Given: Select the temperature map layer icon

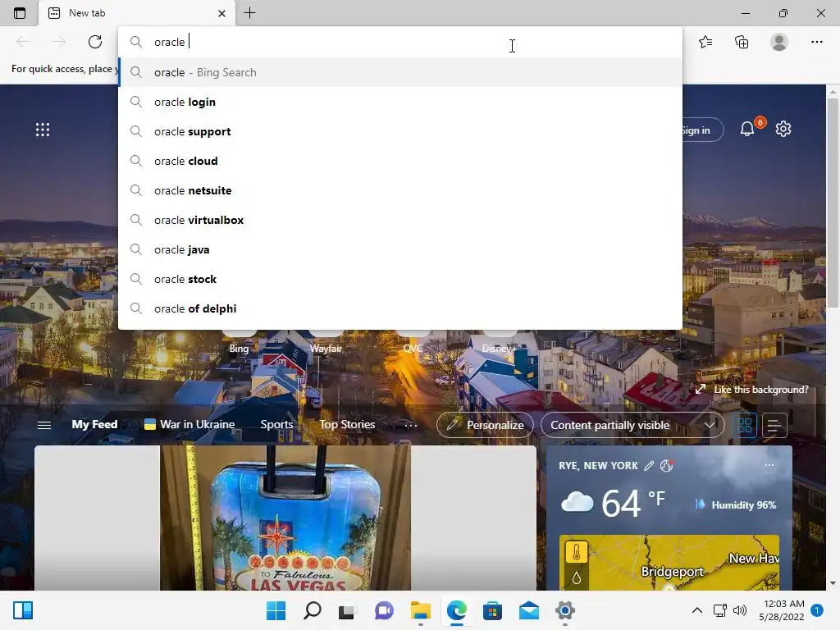Looking at the screenshot, I should (577, 552).
